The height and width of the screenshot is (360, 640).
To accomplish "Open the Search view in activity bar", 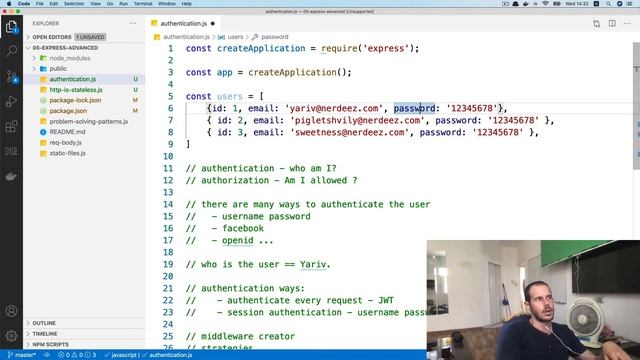I will point(11,51).
